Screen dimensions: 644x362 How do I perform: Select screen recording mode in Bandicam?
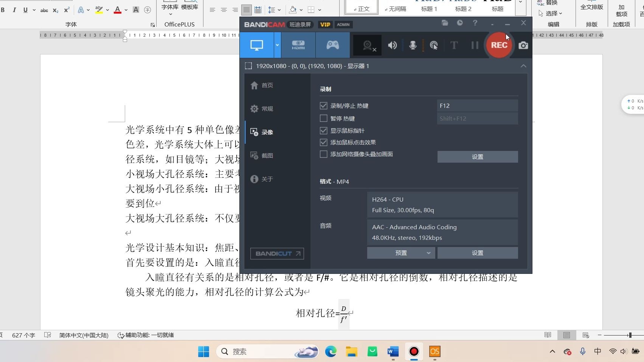(x=257, y=45)
